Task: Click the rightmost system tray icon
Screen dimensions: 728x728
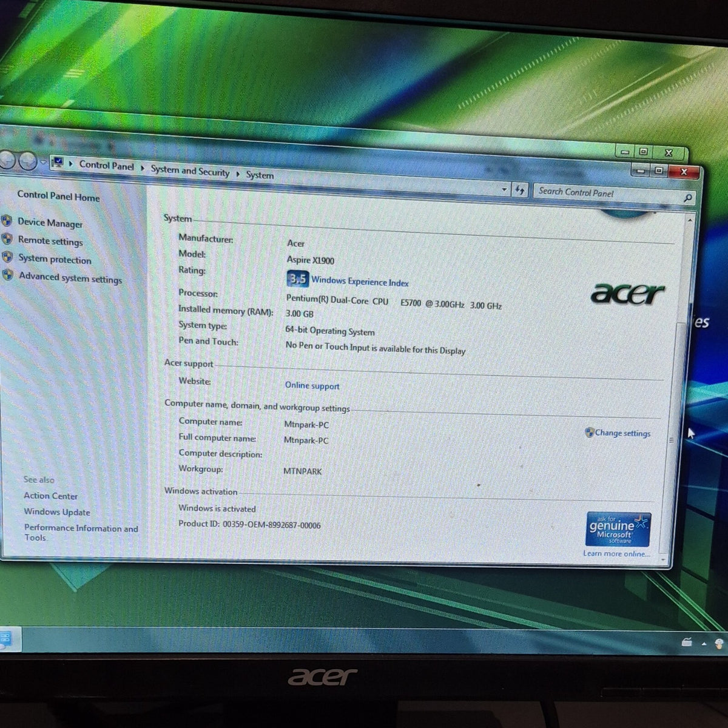Action: 720,644
